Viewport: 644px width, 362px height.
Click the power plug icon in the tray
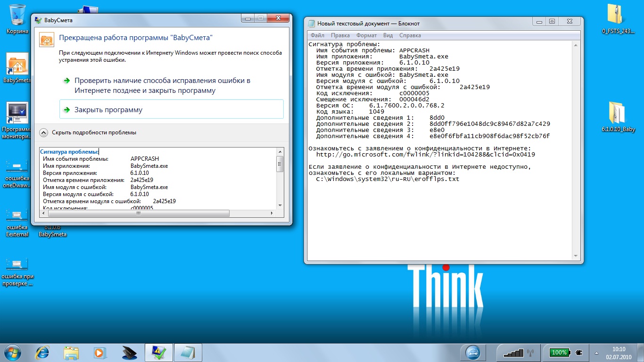(x=579, y=352)
